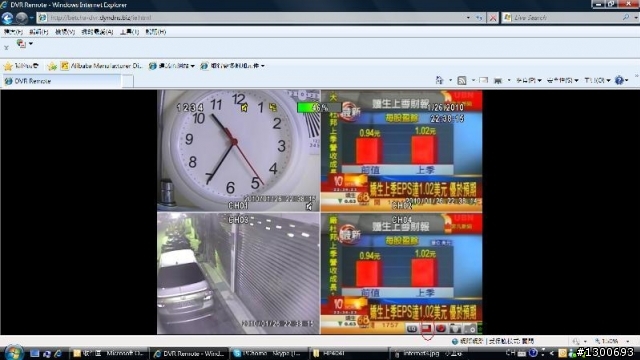The width and height of the screenshot is (640, 360).
Task: Toggle the speaker icon at CH01 bottom
Action: click(x=309, y=207)
